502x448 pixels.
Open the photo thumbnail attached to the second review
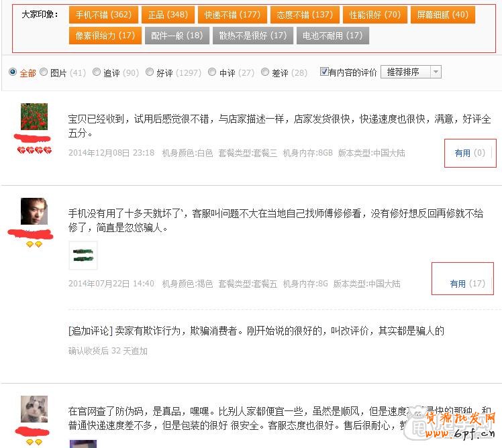pyautogui.click(x=83, y=256)
